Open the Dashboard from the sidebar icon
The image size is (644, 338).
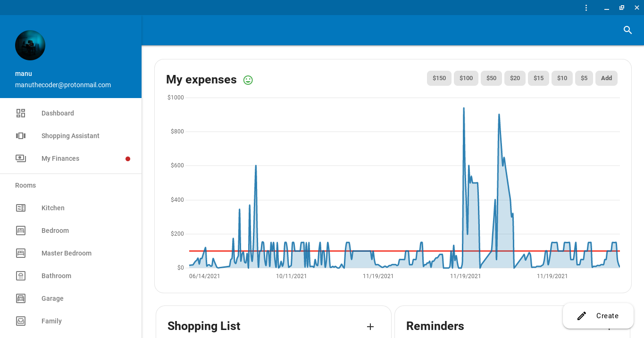[21, 113]
